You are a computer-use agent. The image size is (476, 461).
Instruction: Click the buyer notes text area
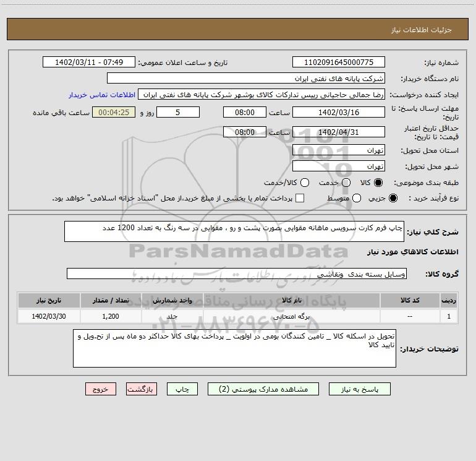pyautogui.click(x=234, y=348)
